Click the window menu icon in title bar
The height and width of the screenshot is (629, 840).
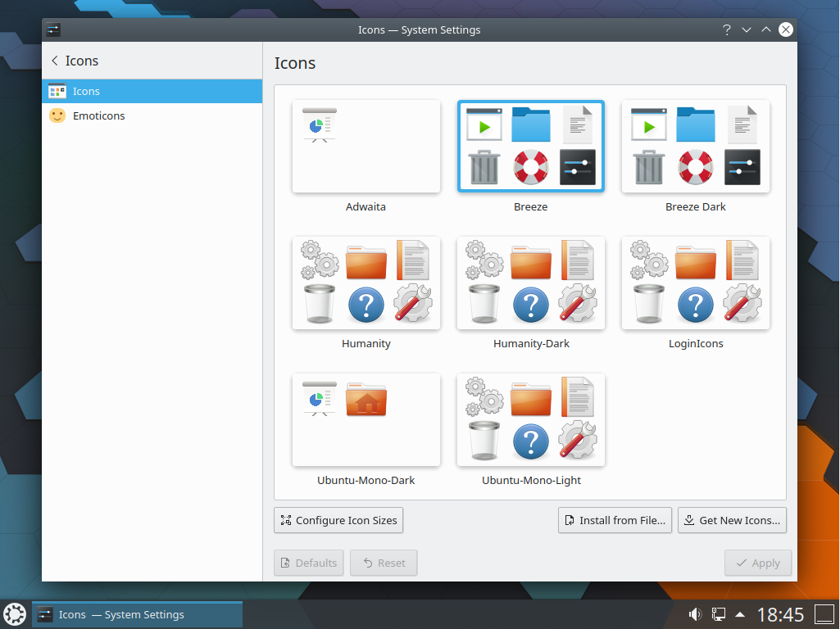pos(53,30)
